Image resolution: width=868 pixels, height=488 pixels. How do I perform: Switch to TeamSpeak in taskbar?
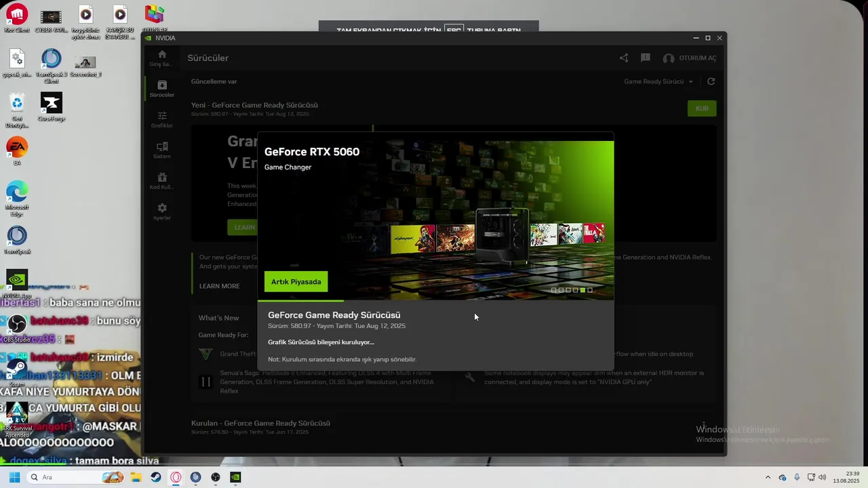195,477
